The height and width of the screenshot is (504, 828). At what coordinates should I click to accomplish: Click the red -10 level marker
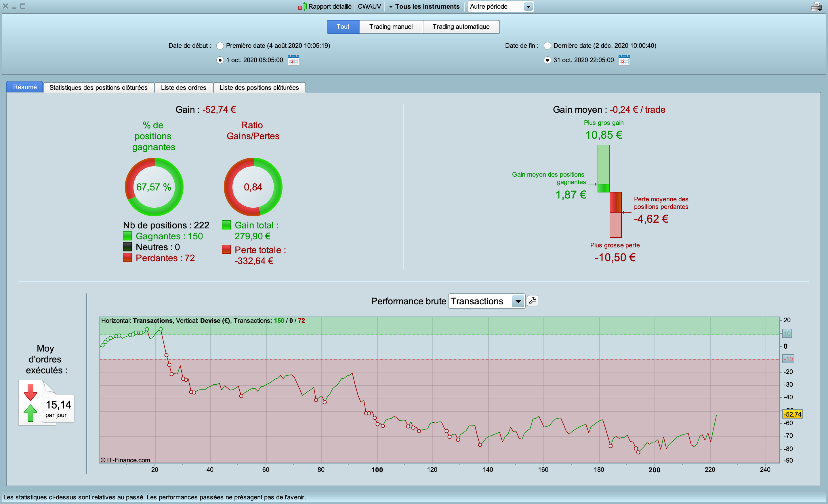788,359
